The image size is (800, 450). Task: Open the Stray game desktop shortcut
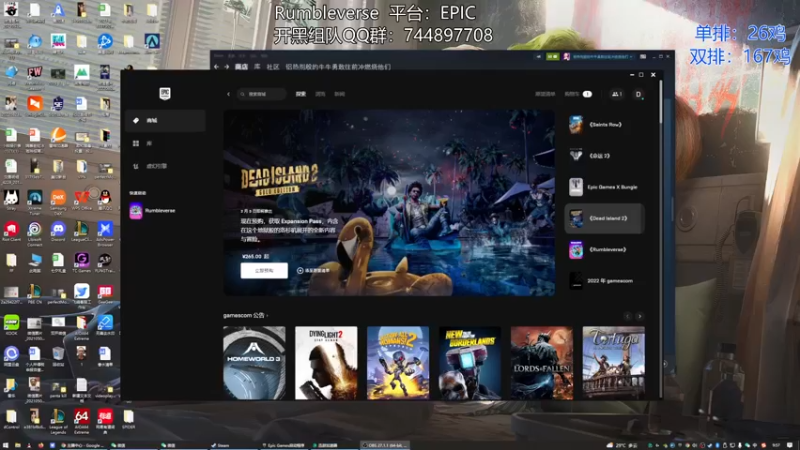pyautogui.click(x=11, y=200)
